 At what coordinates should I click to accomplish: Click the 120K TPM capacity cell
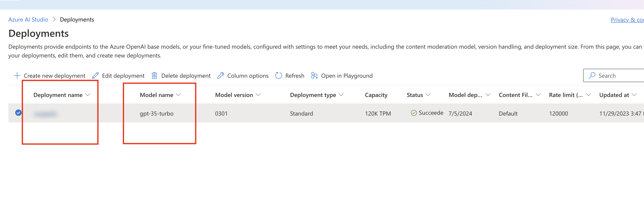(378, 114)
